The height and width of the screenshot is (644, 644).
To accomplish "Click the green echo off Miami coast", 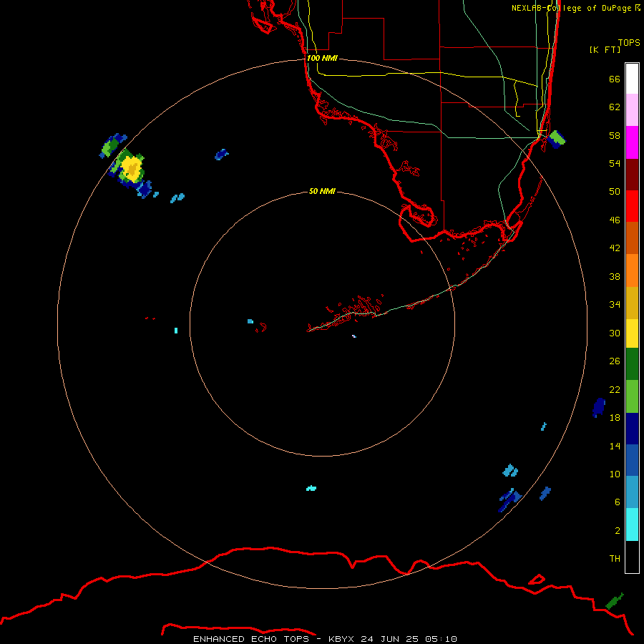I will pos(557,137).
